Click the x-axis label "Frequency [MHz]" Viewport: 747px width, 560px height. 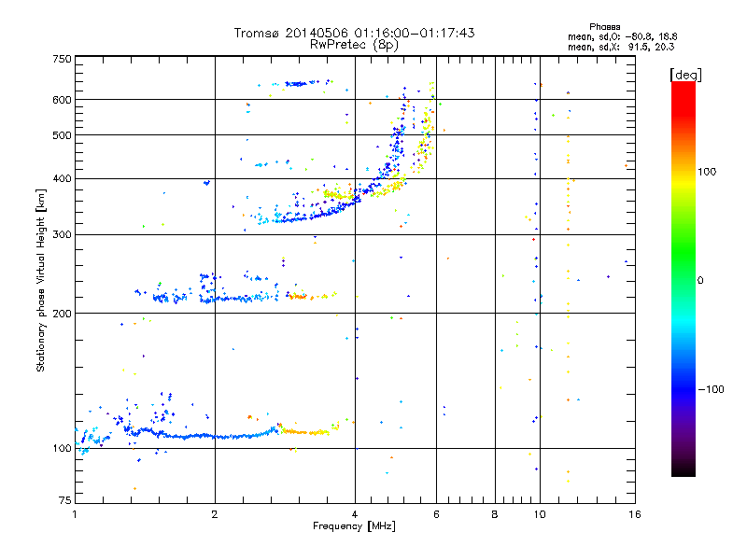click(354, 526)
